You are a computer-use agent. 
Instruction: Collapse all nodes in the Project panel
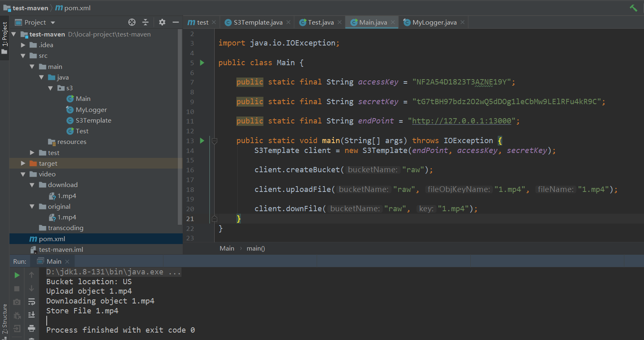(145, 22)
